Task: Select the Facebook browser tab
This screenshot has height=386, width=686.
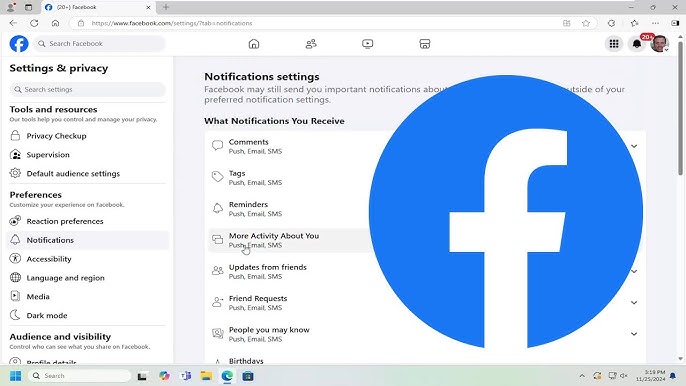Action: click(x=98, y=7)
